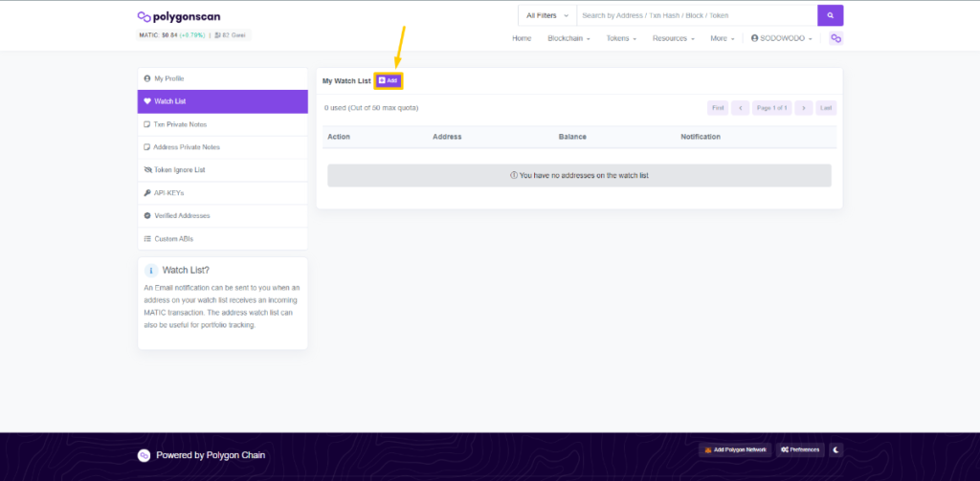Expand the Tokens menu

(x=621, y=39)
